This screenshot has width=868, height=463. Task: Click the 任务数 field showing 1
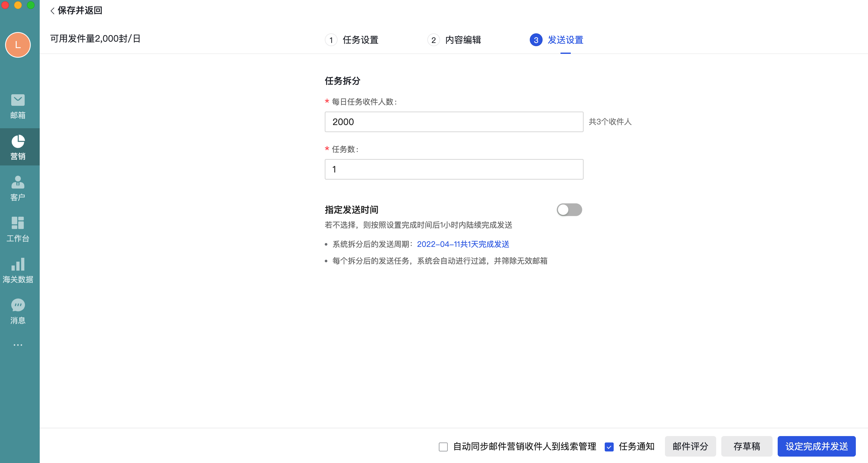(454, 169)
